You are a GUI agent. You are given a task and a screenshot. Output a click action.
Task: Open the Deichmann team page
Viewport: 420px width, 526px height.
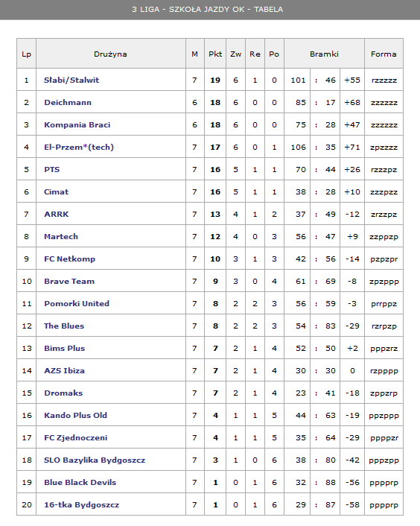click(68, 103)
